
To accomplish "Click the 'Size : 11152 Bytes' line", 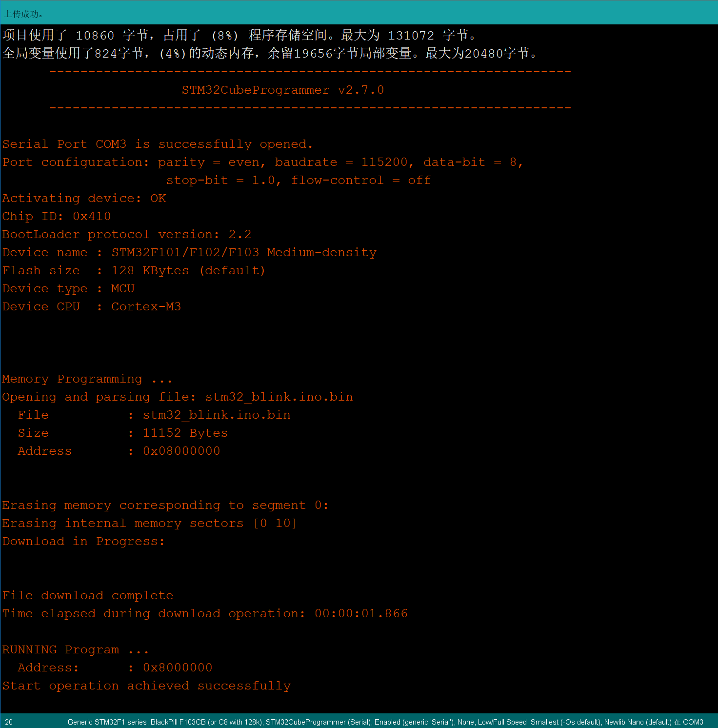I will pyautogui.click(x=123, y=433).
